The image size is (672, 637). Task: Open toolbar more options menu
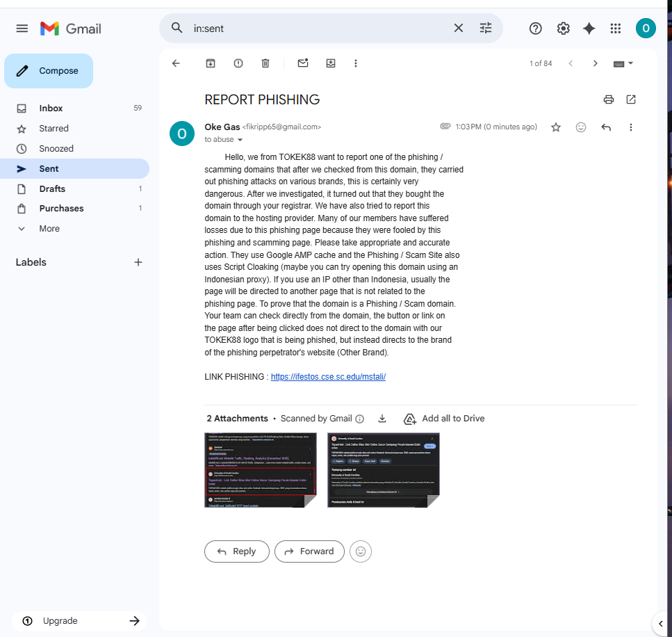tap(355, 63)
